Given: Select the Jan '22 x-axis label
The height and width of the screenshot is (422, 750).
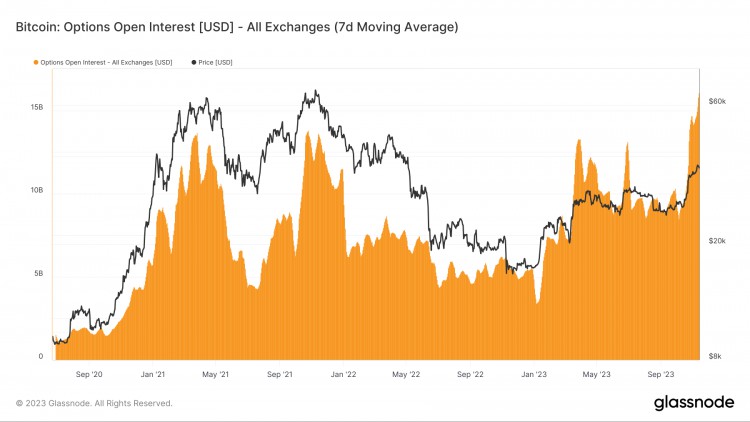Looking at the screenshot, I should [343, 374].
